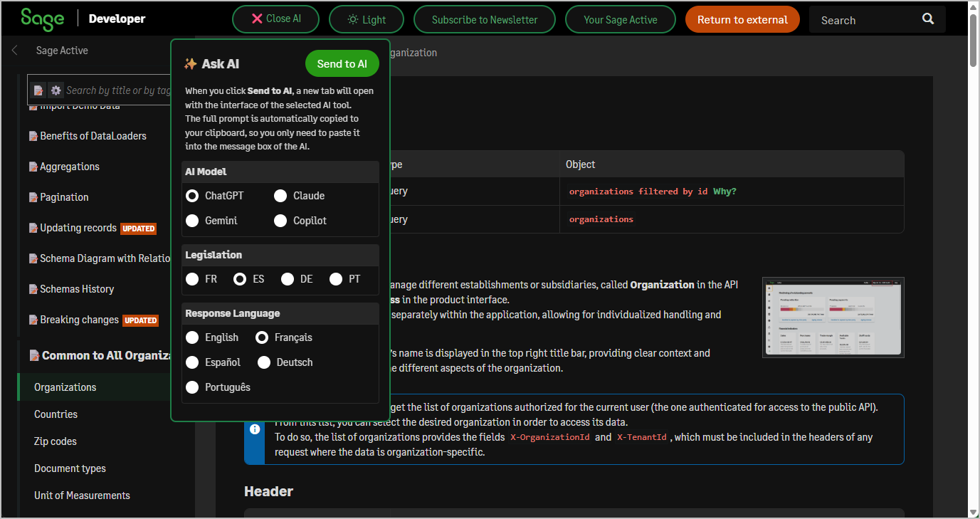Image resolution: width=980 pixels, height=519 pixels.
Task: Click the scrollbar down arrow
Action: [x=974, y=512]
